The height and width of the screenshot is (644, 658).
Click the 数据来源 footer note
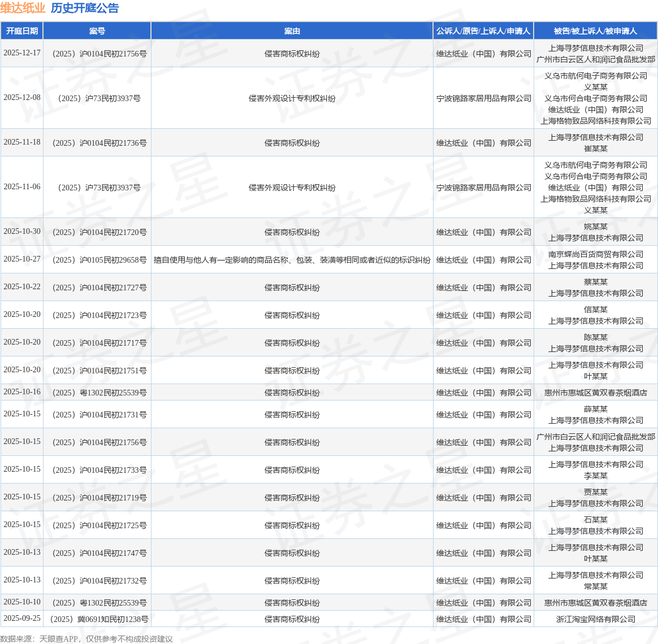(86, 638)
